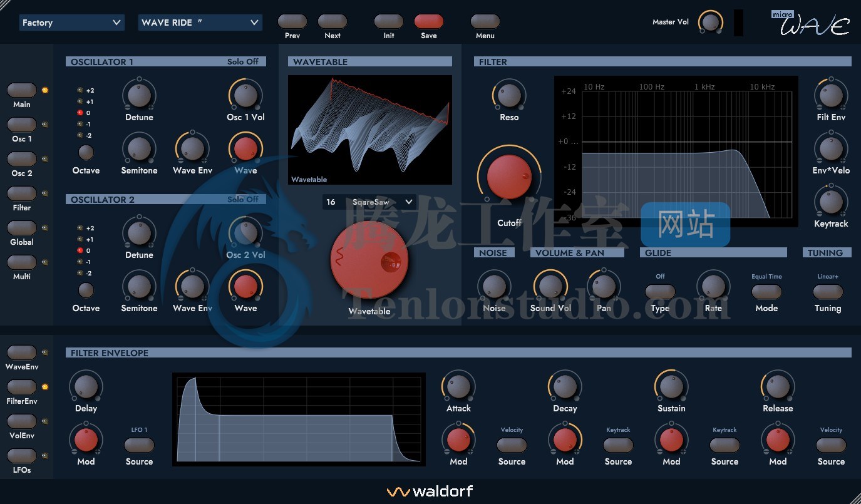Switch to the Filter page
The width and height of the screenshot is (861, 504).
click(x=22, y=193)
